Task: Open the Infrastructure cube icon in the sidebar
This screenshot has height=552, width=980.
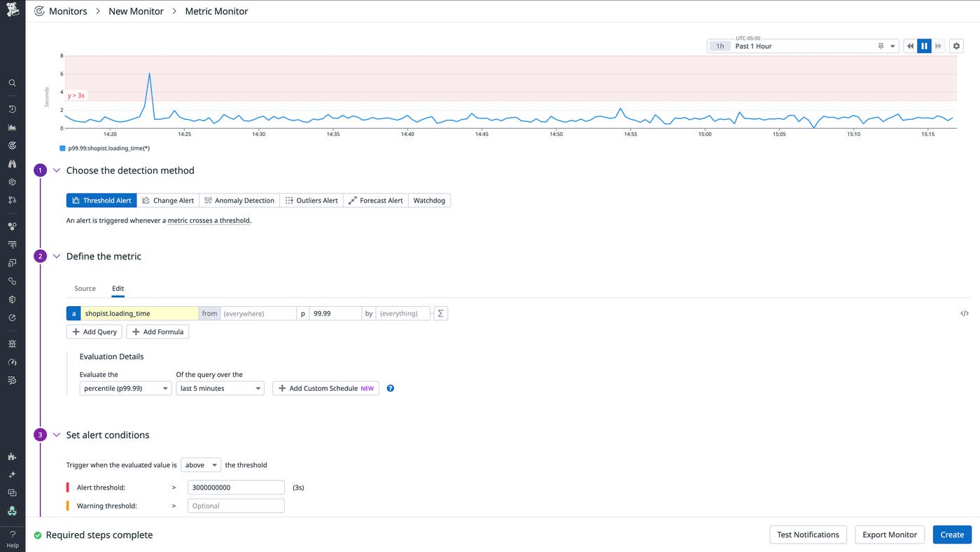Action: click(x=12, y=181)
